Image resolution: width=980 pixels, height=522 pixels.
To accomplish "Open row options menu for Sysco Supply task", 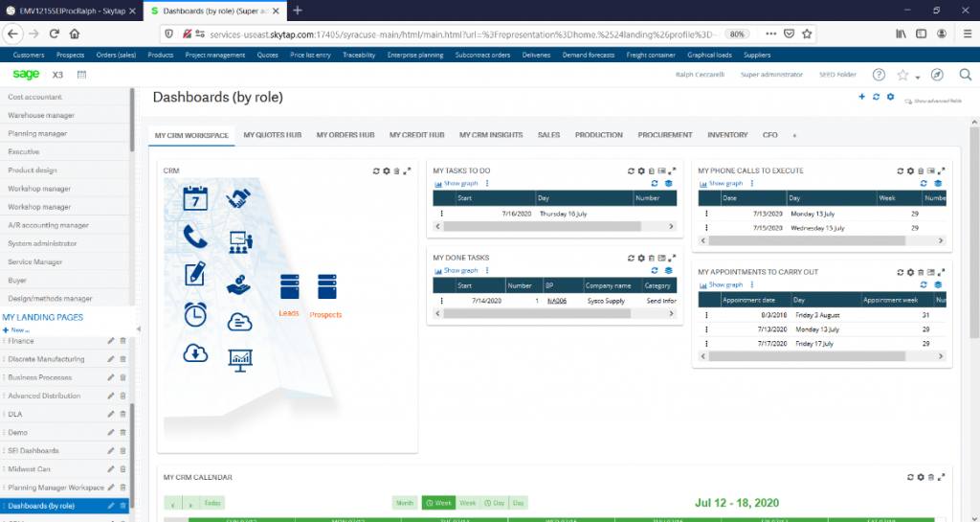I will (x=442, y=301).
